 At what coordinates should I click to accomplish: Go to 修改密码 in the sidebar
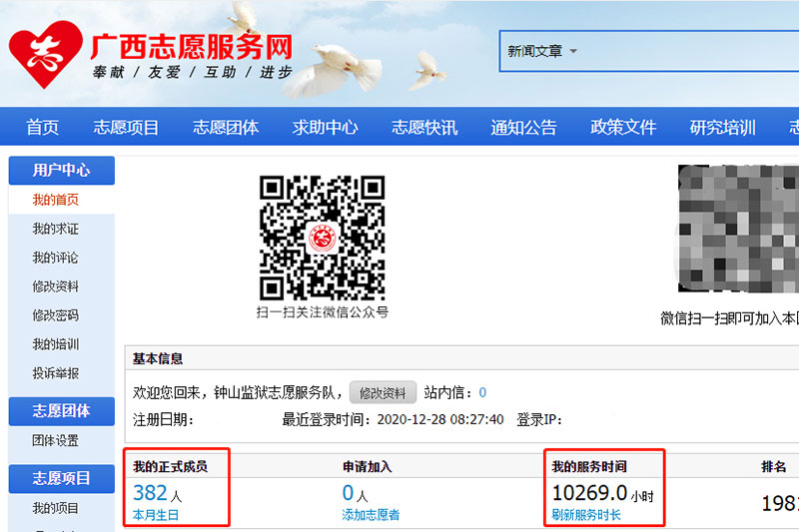[x=56, y=315]
